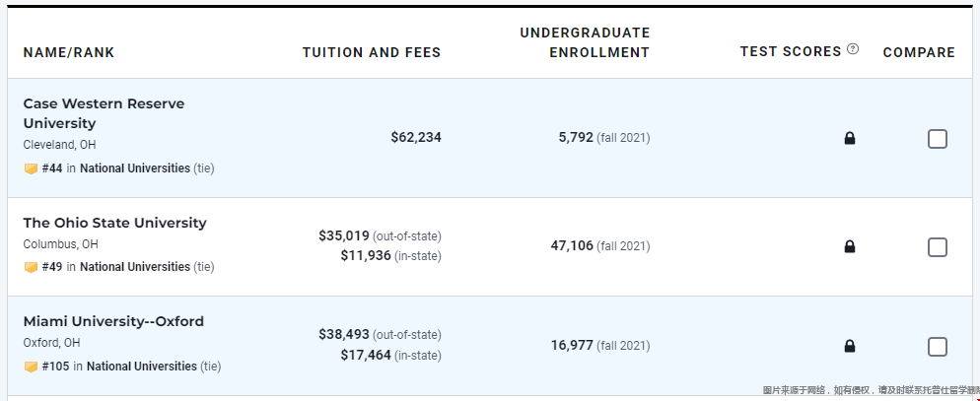This screenshot has width=980, height=401.
Task: Open National Universities ranking under Ohio State
Action: (x=135, y=267)
